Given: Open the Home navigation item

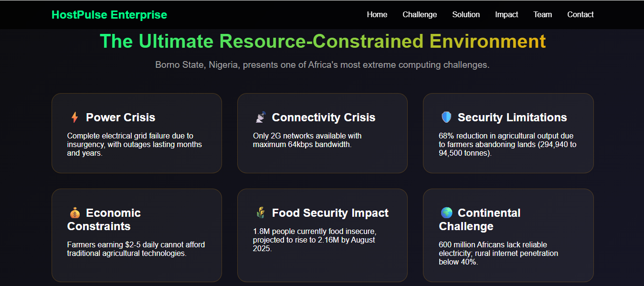Looking at the screenshot, I should (377, 14).
